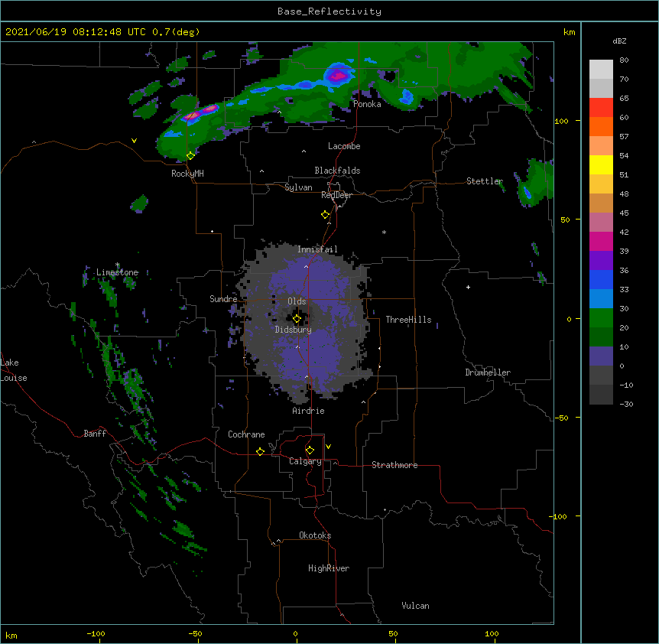Screen dimensions: 659x644
Task: Click the Blackfalds city label
Action: pyautogui.click(x=337, y=171)
